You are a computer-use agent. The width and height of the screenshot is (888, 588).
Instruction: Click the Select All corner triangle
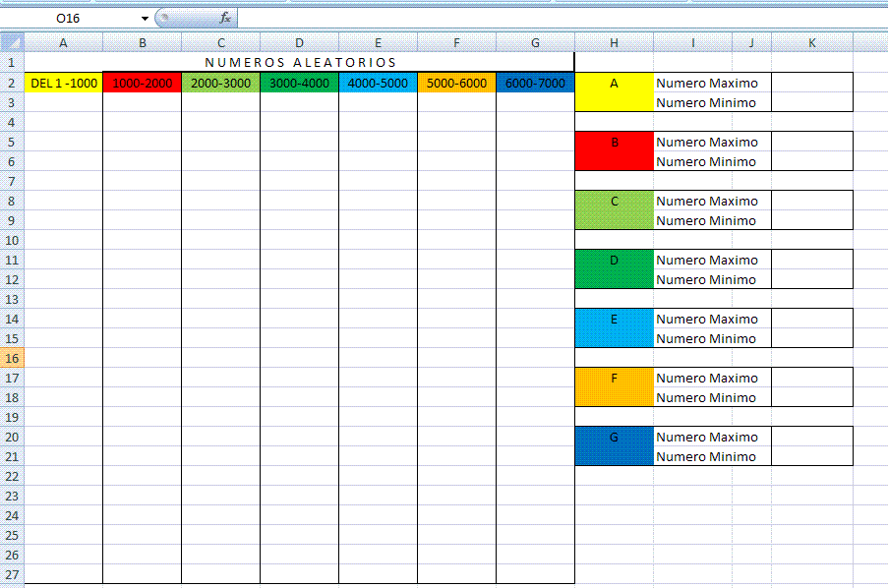click(12, 42)
